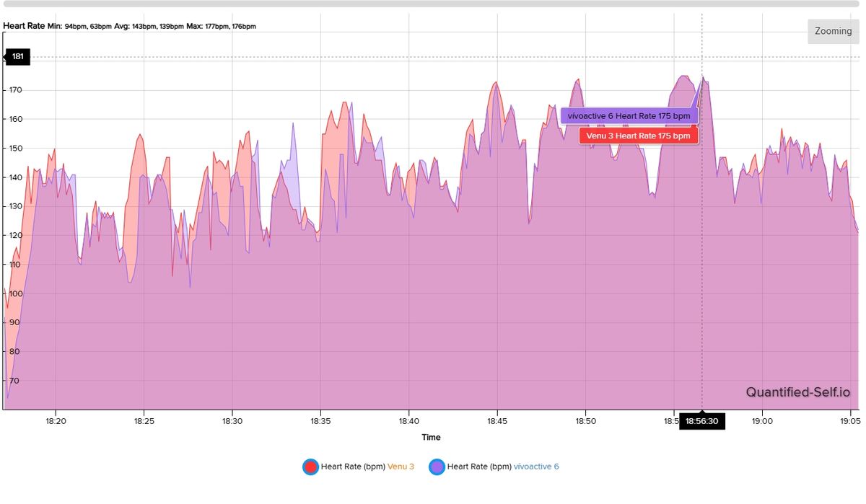The height and width of the screenshot is (504, 866).
Task: Click the 18:20 time axis label
Action: 56,421
